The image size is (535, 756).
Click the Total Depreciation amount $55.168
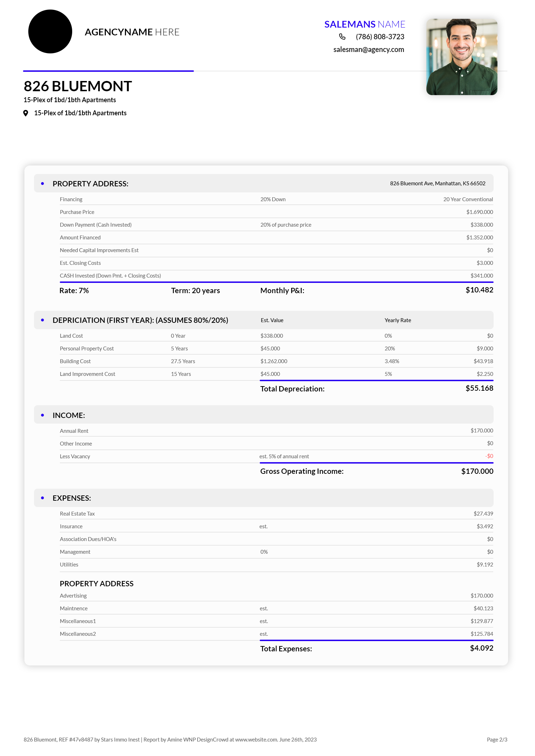point(479,388)
